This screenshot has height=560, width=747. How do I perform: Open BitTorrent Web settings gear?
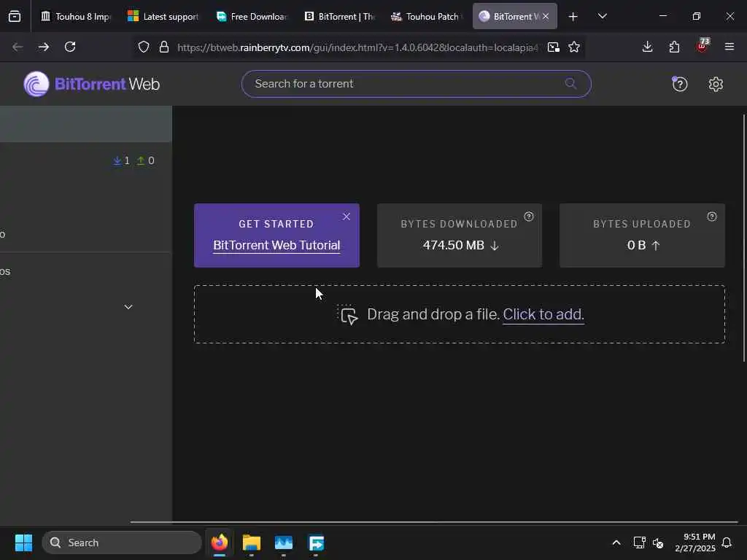point(716,85)
